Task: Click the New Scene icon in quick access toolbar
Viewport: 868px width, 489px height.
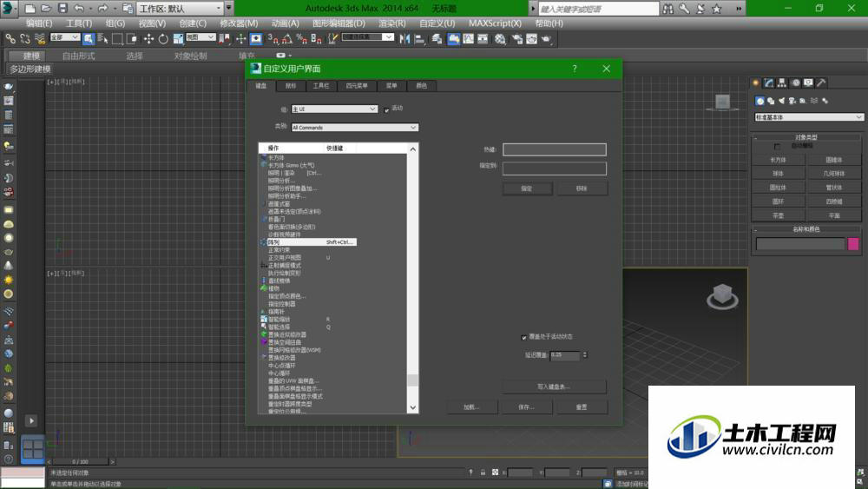Action: 31,9
